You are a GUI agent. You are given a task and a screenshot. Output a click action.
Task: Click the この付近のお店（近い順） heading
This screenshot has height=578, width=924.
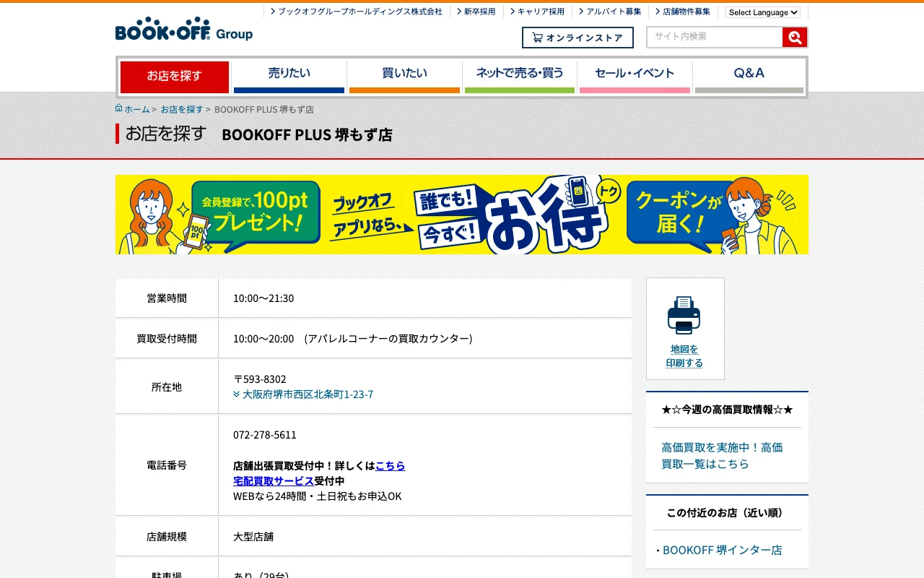coord(727,512)
